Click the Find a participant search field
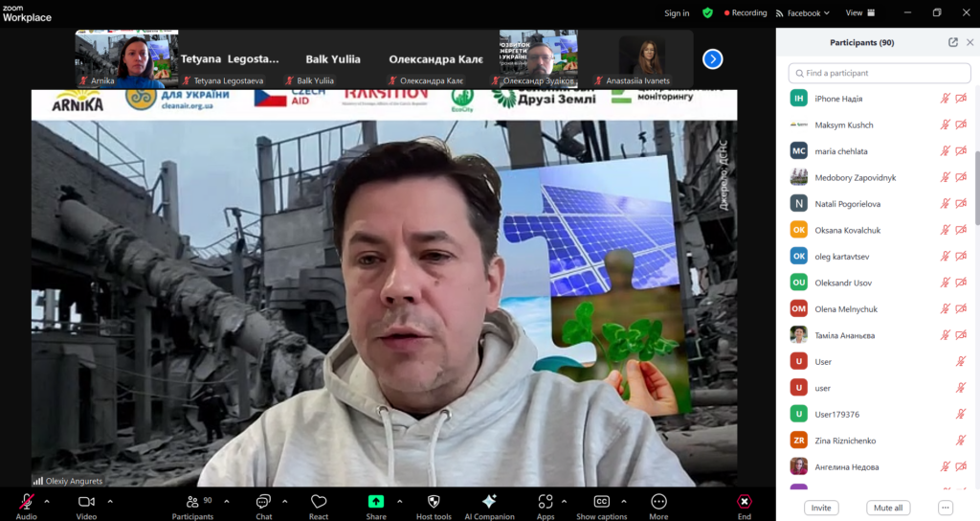The width and height of the screenshot is (980, 521). click(877, 73)
